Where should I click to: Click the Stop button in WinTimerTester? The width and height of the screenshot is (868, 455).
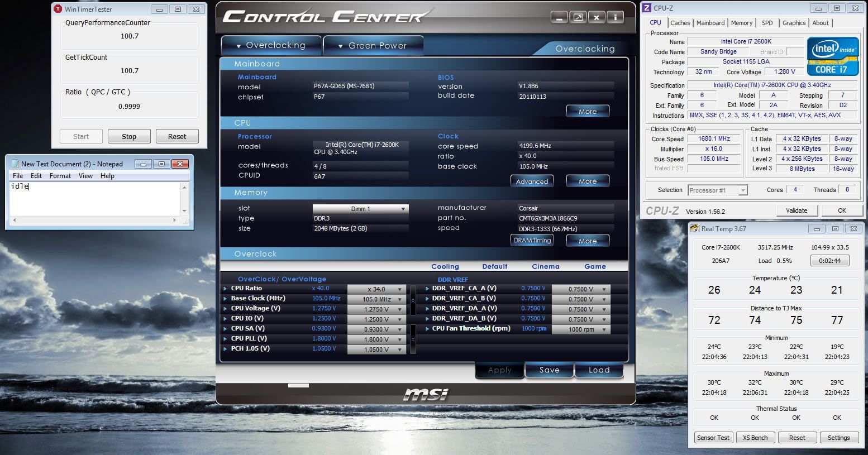pos(129,136)
